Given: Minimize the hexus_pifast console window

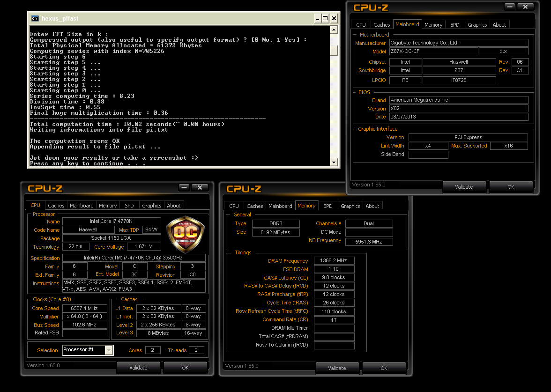Looking at the screenshot, I should tap(317, 18).
